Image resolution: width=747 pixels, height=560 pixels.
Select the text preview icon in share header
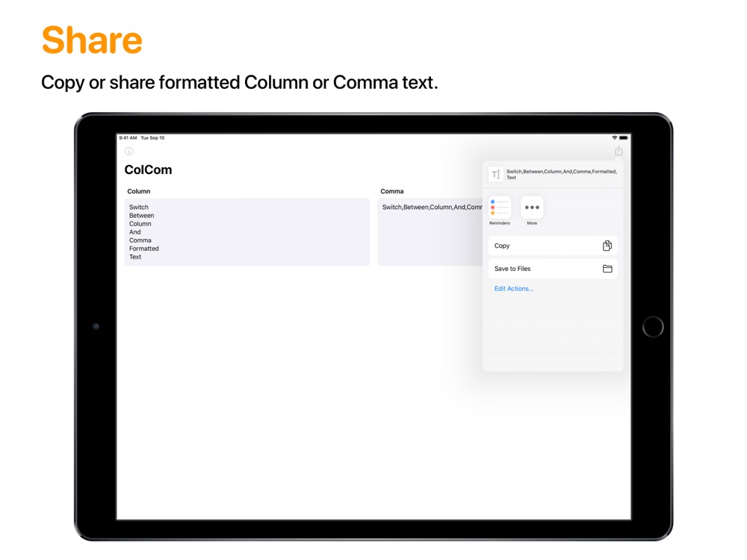[x=496, y=174]
